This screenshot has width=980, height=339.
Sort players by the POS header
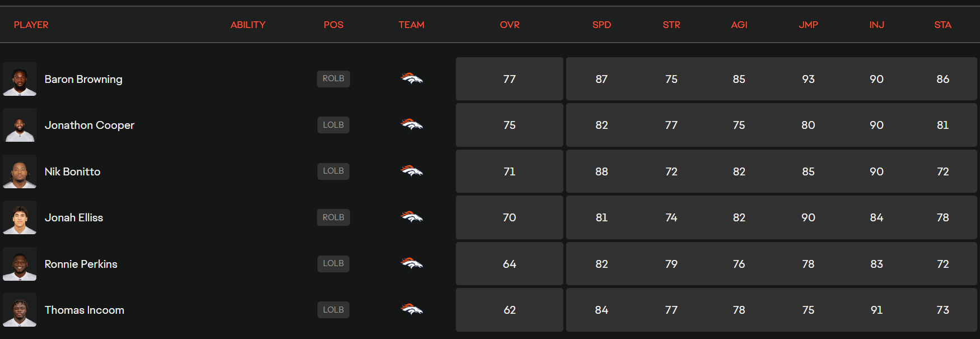click(x=333, y=25)
